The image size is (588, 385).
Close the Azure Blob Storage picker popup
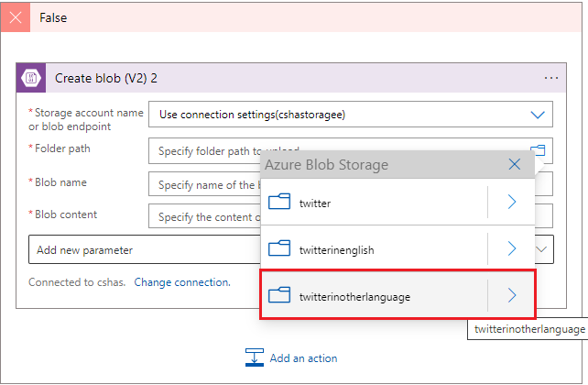(x=515, y=164)
